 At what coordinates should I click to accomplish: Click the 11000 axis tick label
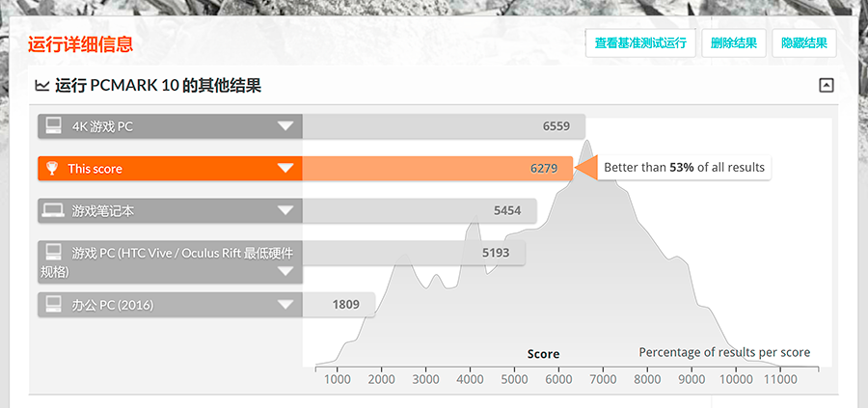[780, 380]
